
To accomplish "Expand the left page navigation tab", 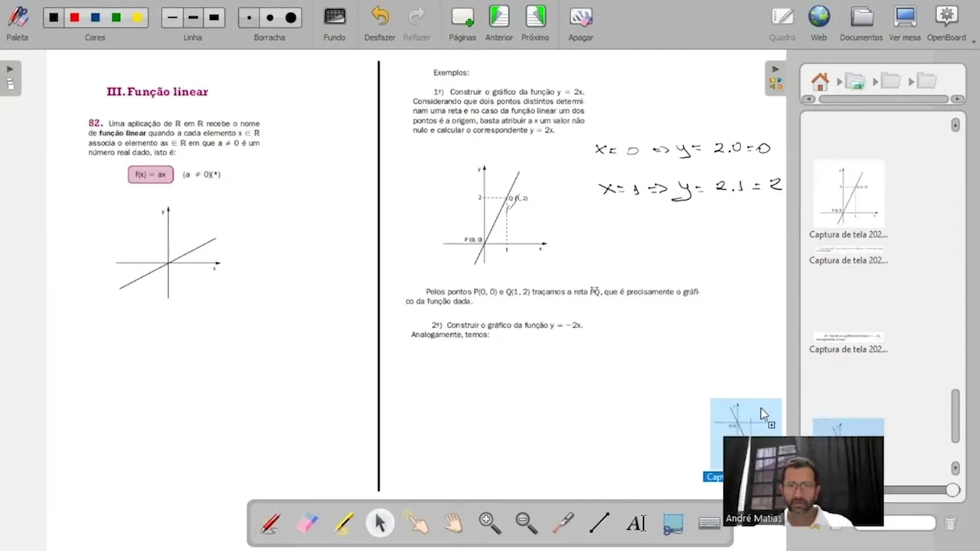I will [x=10, y=77].
